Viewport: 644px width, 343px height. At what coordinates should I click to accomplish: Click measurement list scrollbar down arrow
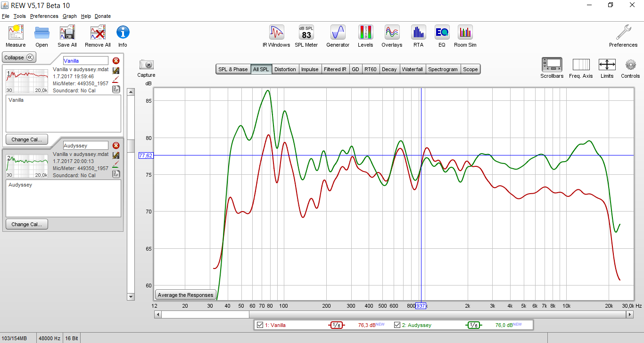point(131,297)
